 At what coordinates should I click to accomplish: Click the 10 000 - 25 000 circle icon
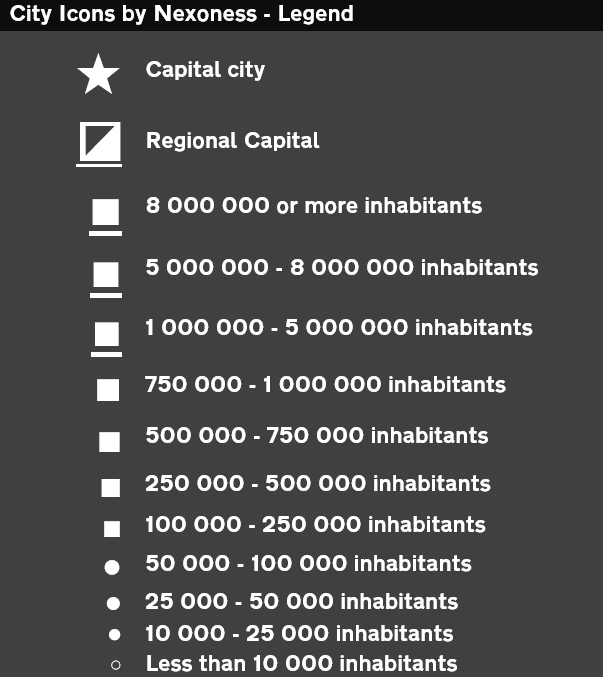click(114, 634)
